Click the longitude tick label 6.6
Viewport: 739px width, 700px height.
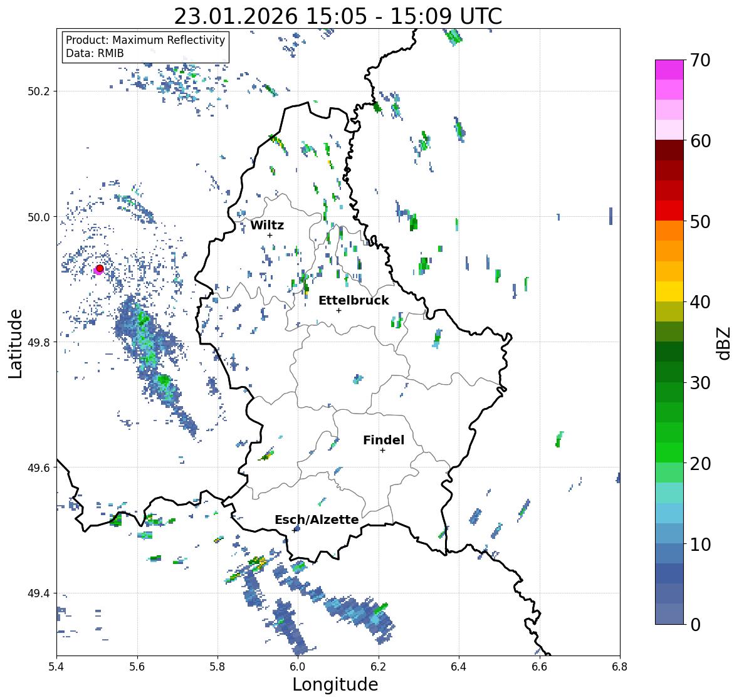click(x=539, y=666)
